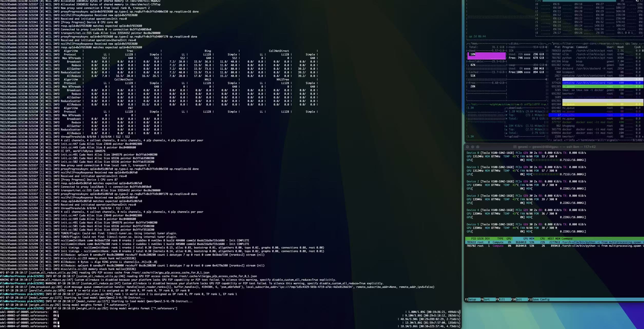Toggle net sync option in btop
This screenshot has height=329, width=644.
coord(495,104)
